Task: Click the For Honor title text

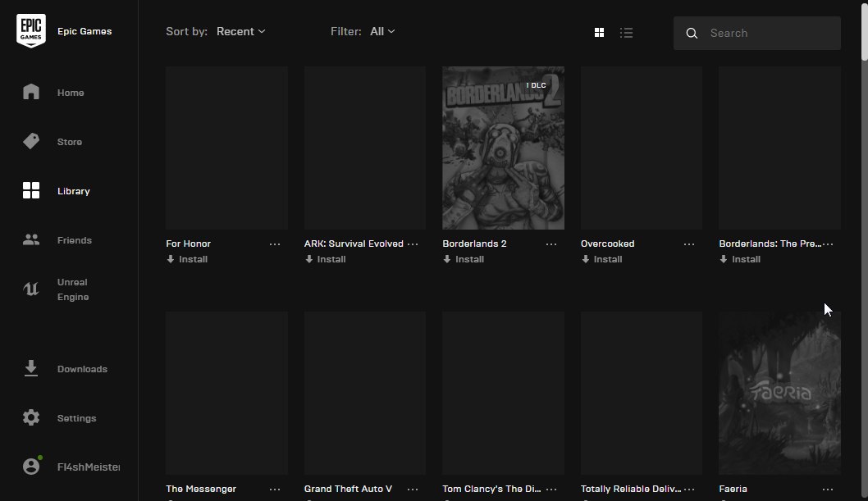Action: tap(188, 244)
